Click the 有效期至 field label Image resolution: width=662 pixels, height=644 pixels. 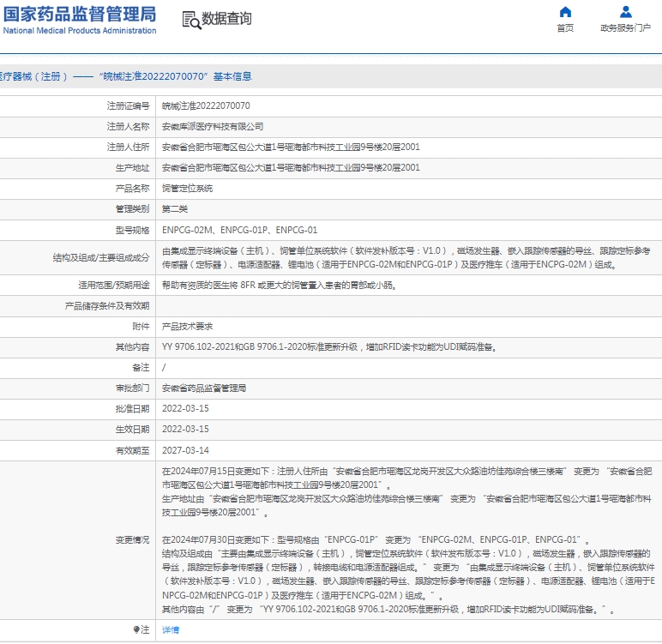[132, 450]
